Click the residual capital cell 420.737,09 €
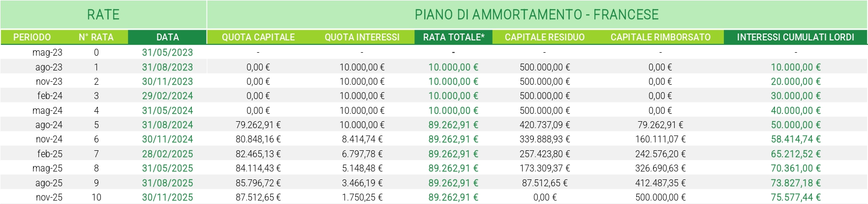The height and width of the screenshot is (204, 868). 544,125
